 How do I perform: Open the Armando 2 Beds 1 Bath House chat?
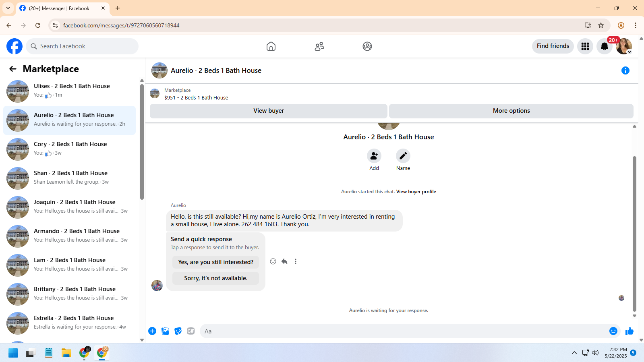[69, 236]
